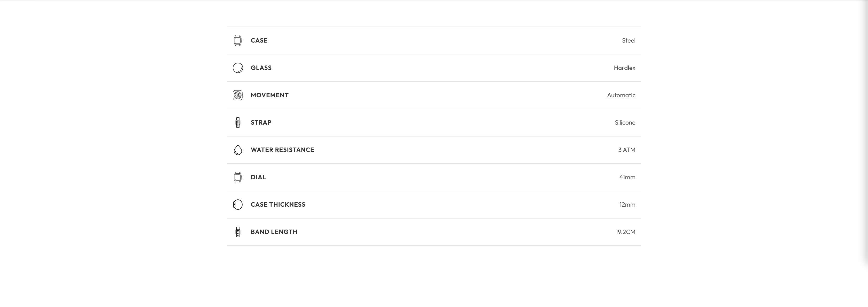Click the case thickness side-profile icon
The height and width of the screenshot is (307, 868).
point(238,205)
